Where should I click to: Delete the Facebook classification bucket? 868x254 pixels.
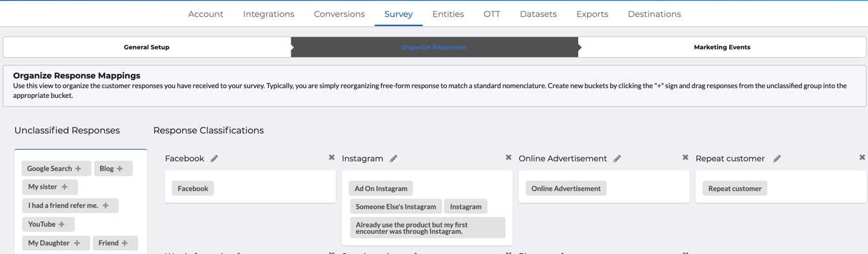(x=331, y=157)
